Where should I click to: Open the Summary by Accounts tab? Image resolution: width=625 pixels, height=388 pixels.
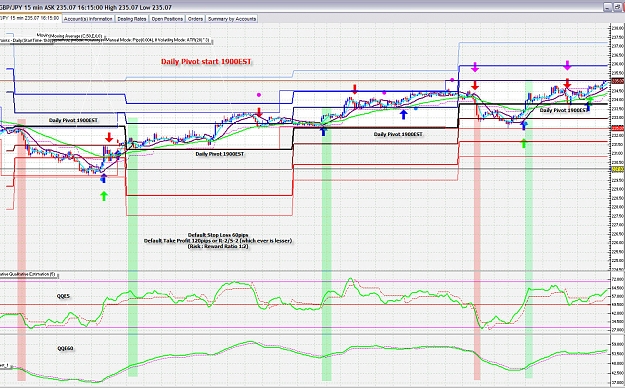point(232,19)
